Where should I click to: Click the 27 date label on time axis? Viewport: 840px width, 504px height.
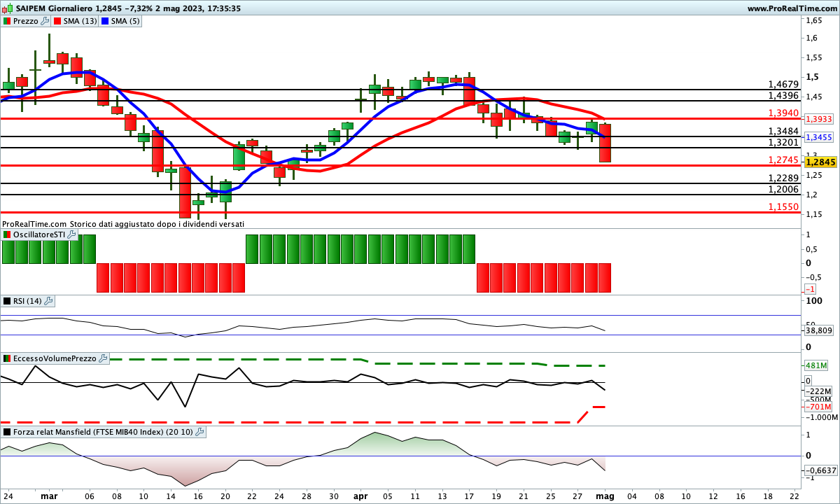click(578, 495)
